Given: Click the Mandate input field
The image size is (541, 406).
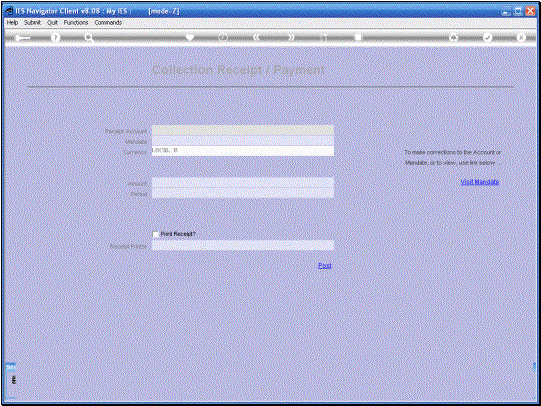Looking at the screenshot, I should pyautogui.click(x=243, y=141).
